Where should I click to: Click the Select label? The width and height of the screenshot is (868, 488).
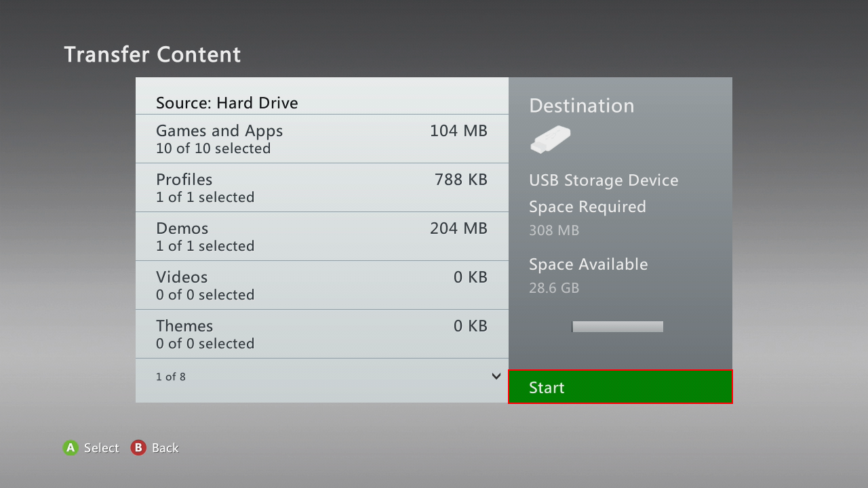pos(102,448)
